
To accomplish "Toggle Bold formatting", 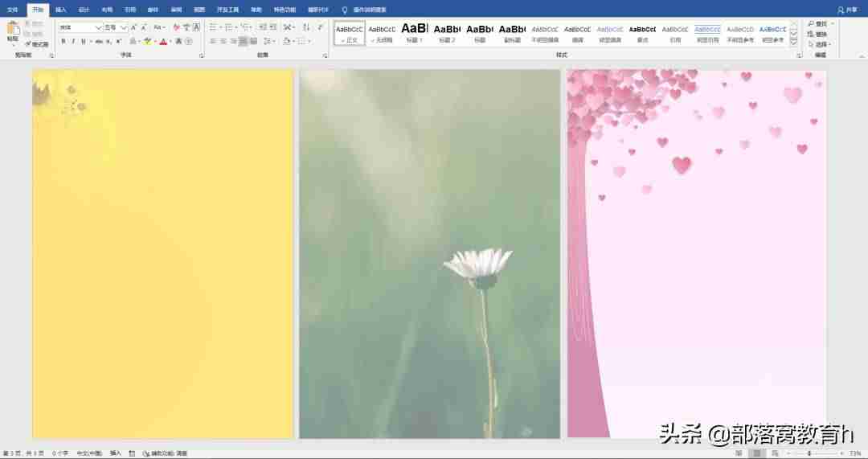I will point(63,42).
